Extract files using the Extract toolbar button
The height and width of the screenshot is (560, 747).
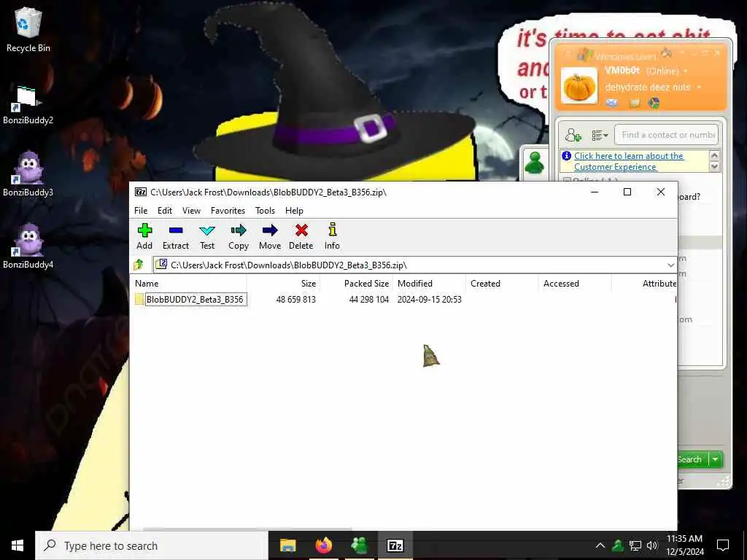175,236
